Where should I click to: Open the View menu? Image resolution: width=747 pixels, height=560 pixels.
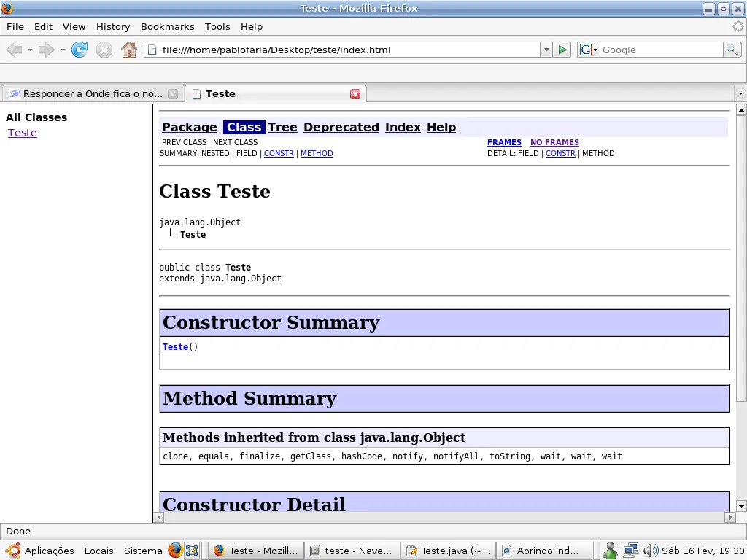coord(74,27)
